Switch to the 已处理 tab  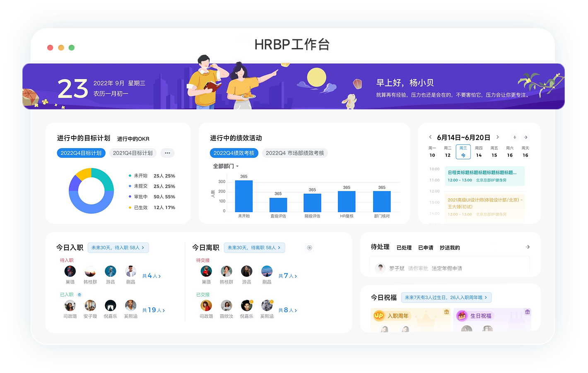[404, 248]
